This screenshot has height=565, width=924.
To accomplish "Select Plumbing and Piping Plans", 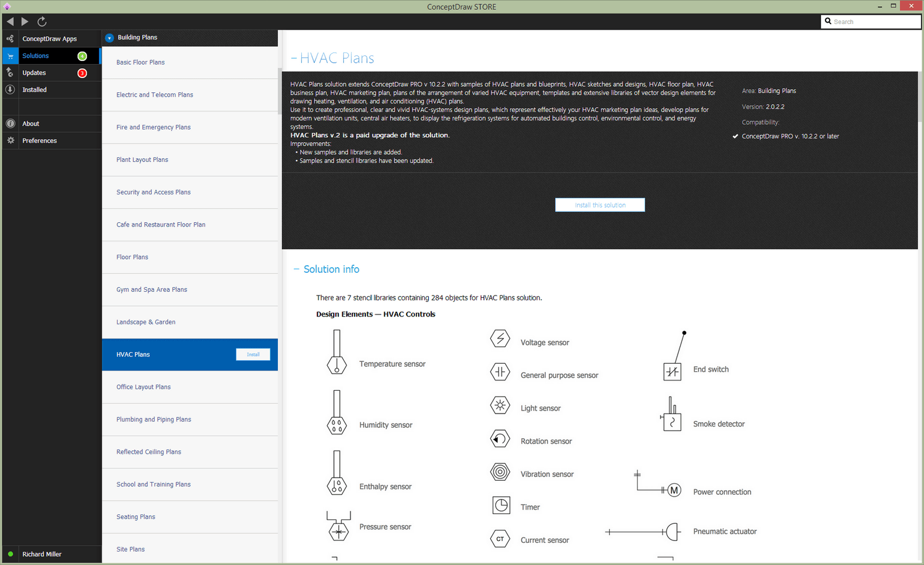I will (190, 420).
